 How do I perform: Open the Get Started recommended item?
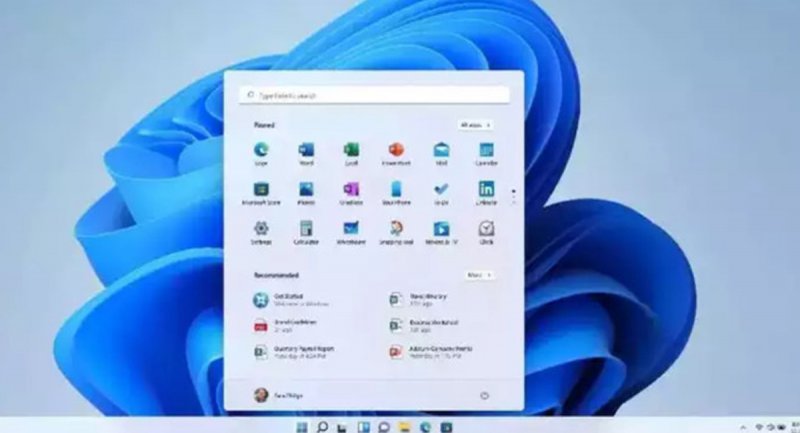(x=291, y=300)
